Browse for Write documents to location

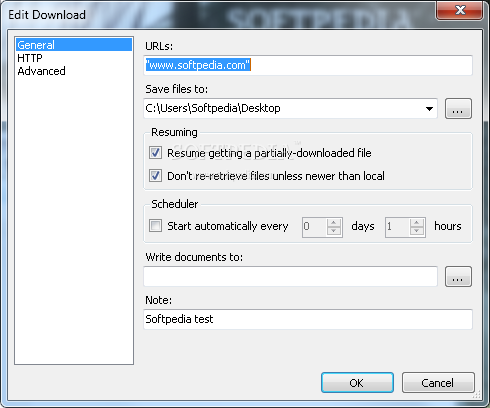coord(458,276)
